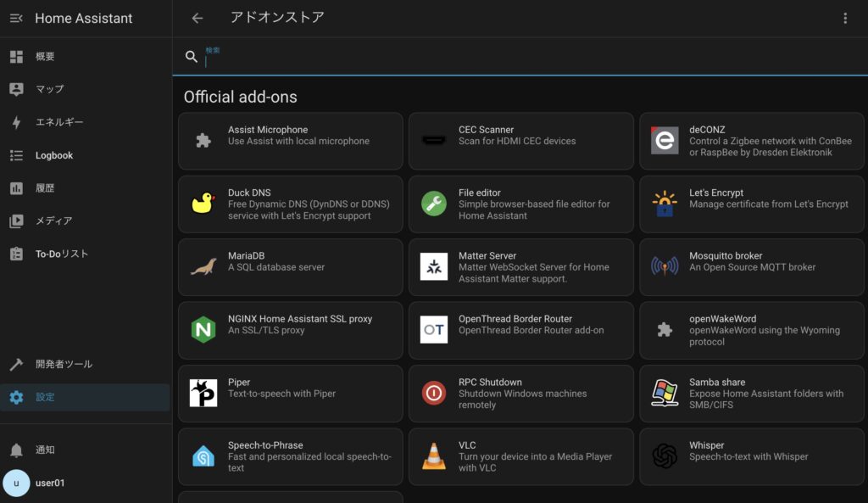Click the Logbook list icon
The image size is (868, 503).
16,156
